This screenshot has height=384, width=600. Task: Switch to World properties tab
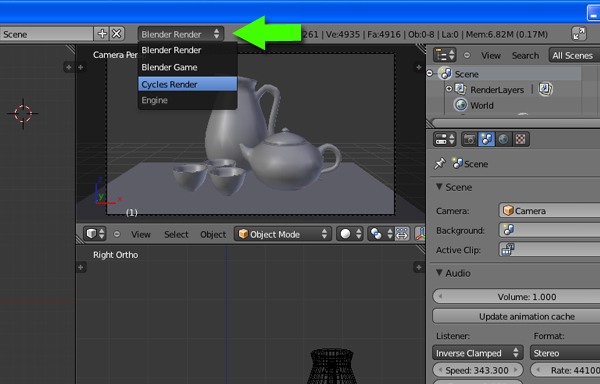coord(503,139)
